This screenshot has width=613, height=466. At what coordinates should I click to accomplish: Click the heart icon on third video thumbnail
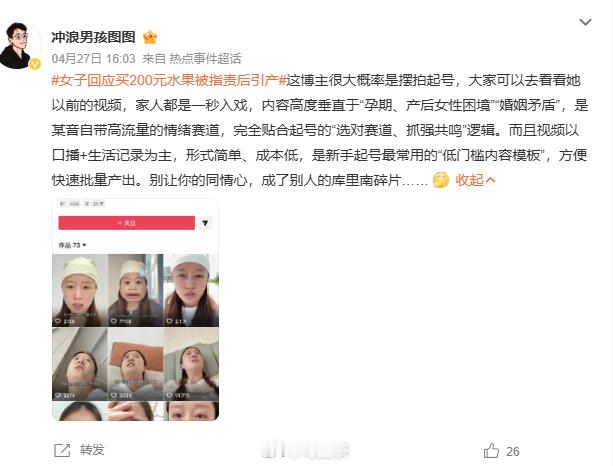170,321
